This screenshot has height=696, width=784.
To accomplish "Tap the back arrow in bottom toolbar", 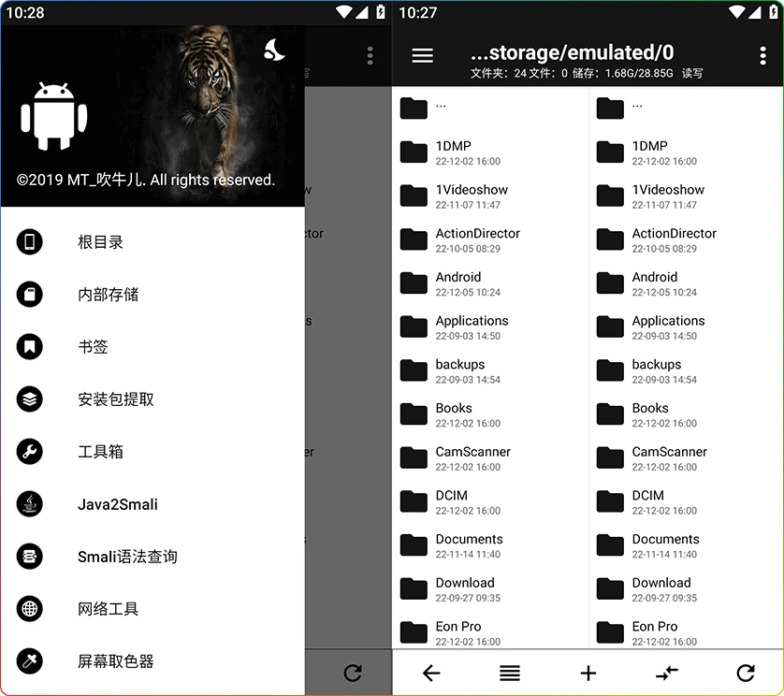I will [431, 673].
